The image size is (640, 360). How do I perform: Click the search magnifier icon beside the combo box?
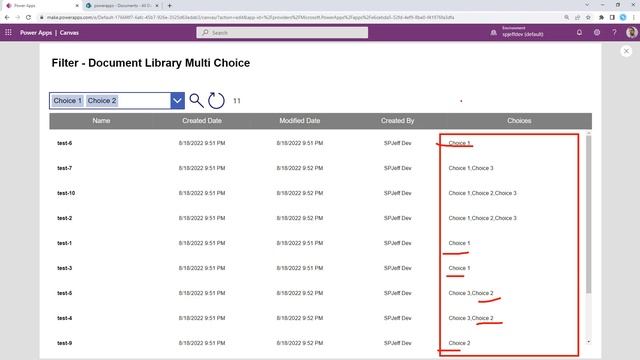coord(196,100)
